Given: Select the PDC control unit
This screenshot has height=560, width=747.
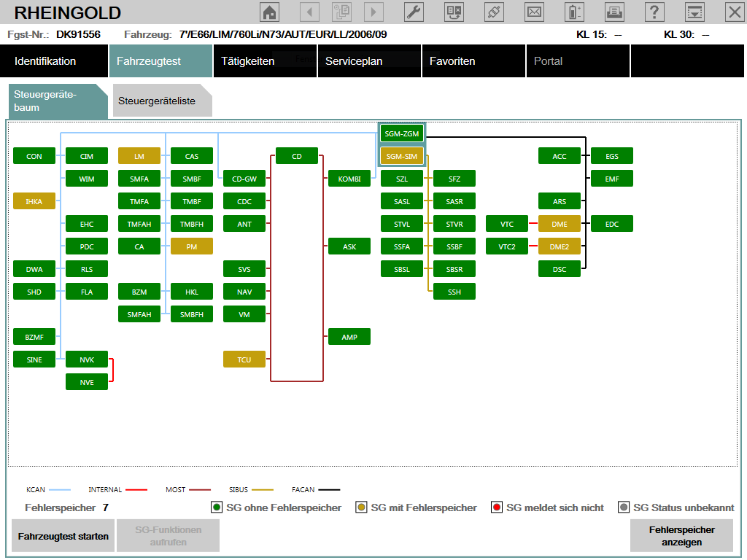Looking at the screenshot, I should tap(87, 246).
